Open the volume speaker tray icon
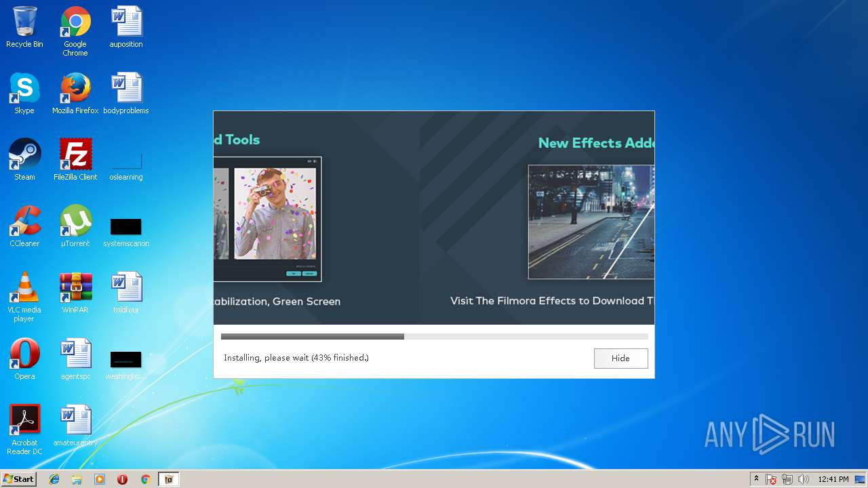 [x=804, y=479]
